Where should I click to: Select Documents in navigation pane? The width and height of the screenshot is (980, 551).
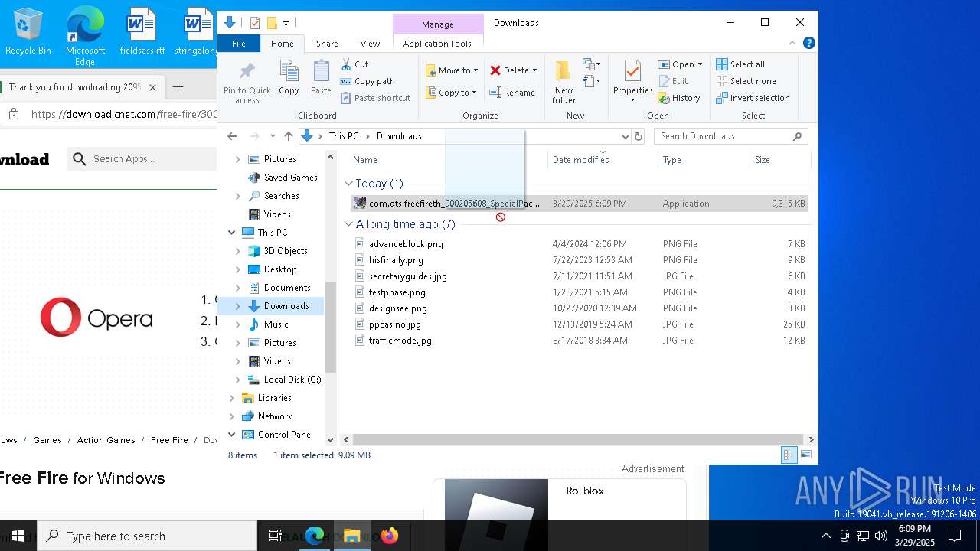pyautogui.click(x=287, y=288)
